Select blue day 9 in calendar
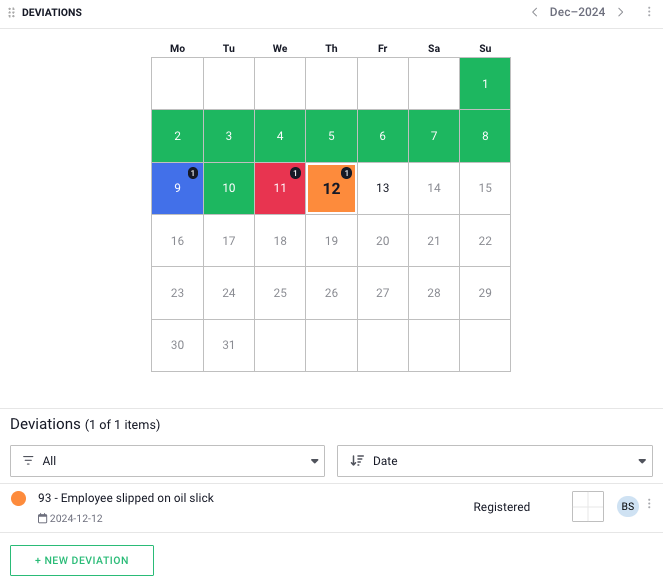The image size is (663, 585). (177, 188)
